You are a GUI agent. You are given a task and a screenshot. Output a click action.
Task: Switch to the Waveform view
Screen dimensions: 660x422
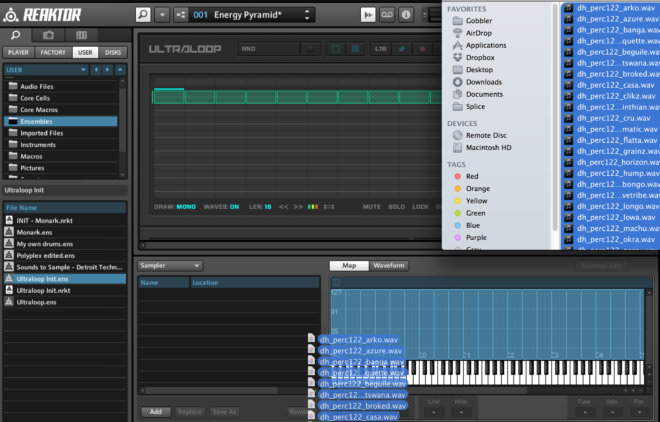[389, 265]
